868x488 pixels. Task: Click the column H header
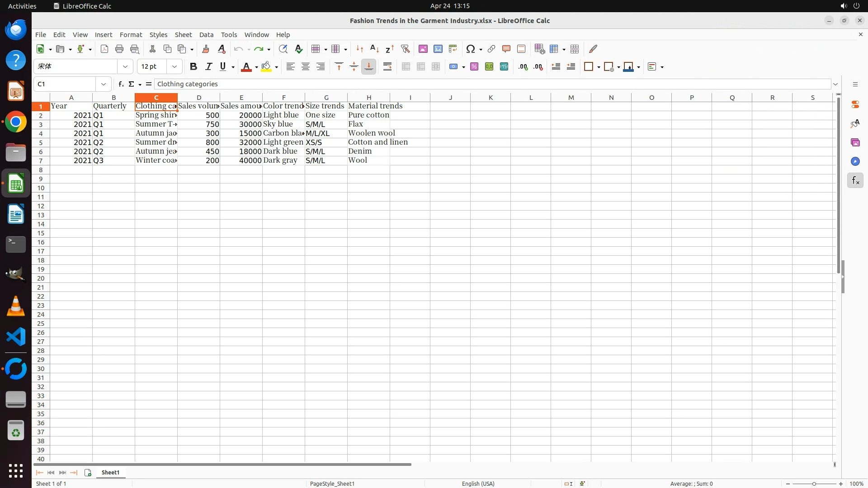coord(368,98)
